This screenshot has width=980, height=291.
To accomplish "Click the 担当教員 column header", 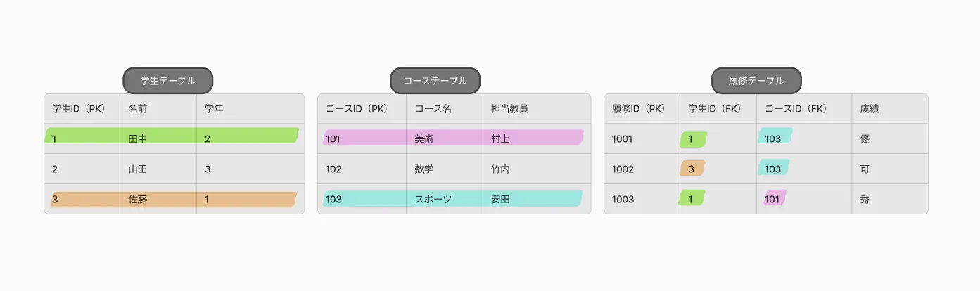I will click(537, 109).
